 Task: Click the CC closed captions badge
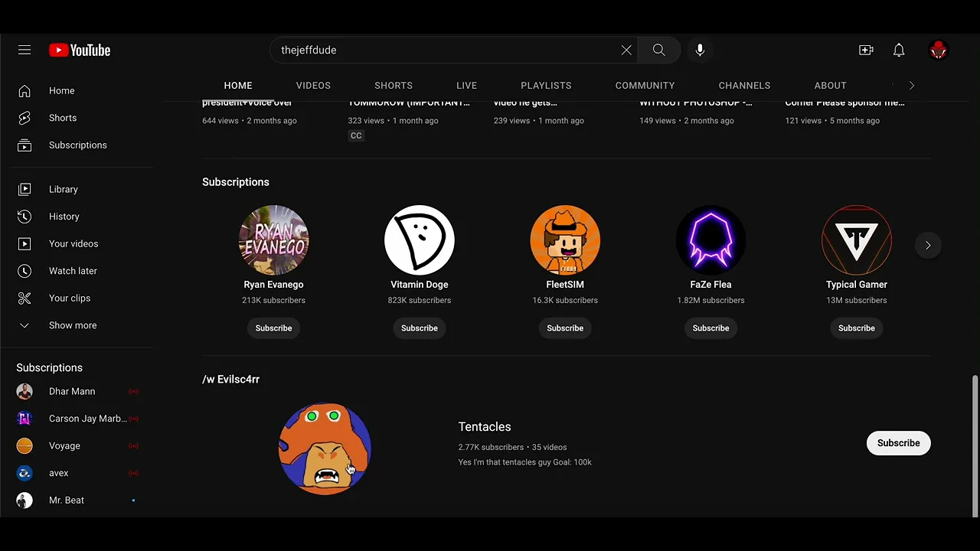pos(356,135)
